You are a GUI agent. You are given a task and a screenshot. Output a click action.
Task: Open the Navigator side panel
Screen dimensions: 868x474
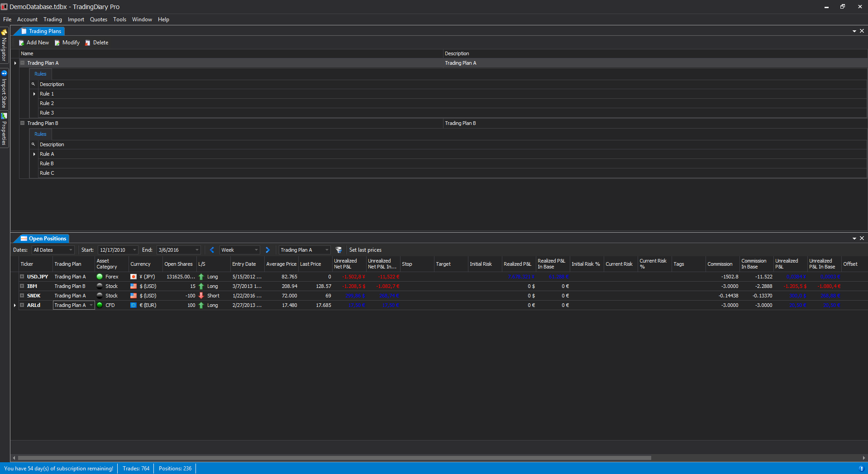point(4,46)
